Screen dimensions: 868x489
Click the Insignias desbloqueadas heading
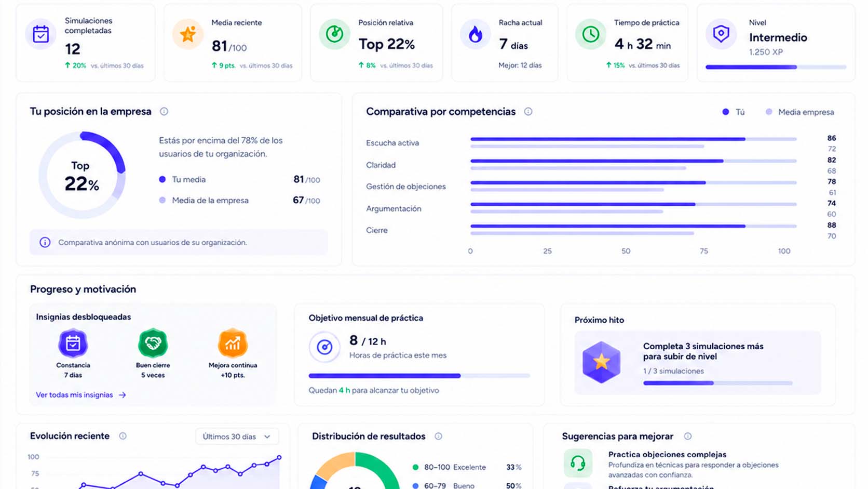pos(83,317)
